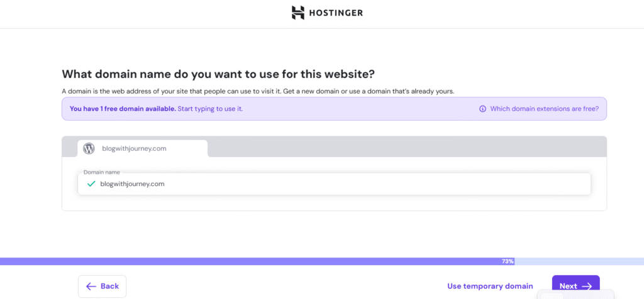Go back with the Back button
Screen dimensions: 644x299
(x=103, y=286)
